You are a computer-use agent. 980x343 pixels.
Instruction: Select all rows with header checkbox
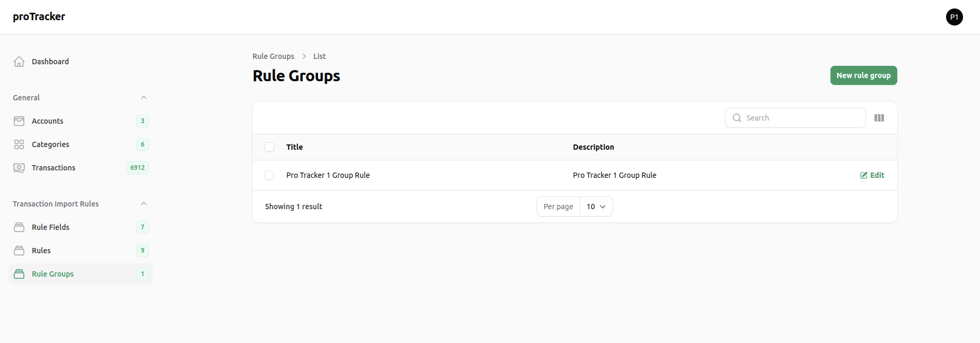pyautogui.click(x=269, y=147)
